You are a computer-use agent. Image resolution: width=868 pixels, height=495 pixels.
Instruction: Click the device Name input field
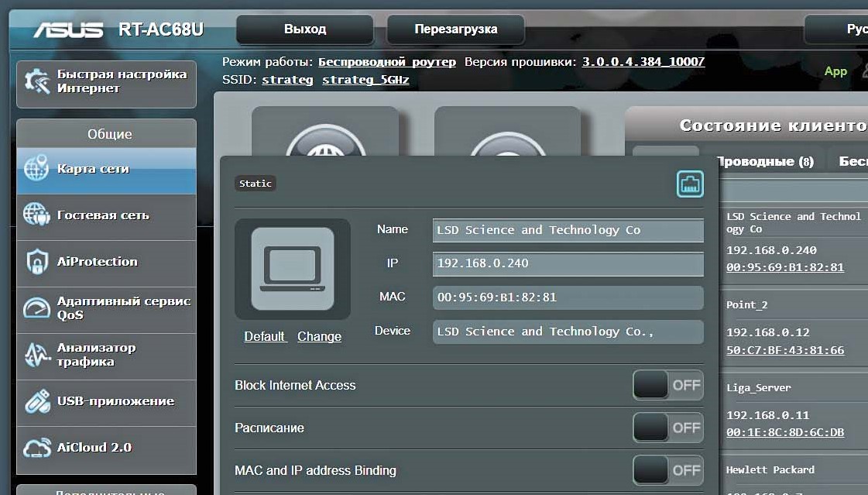click(x=568, y=230)
